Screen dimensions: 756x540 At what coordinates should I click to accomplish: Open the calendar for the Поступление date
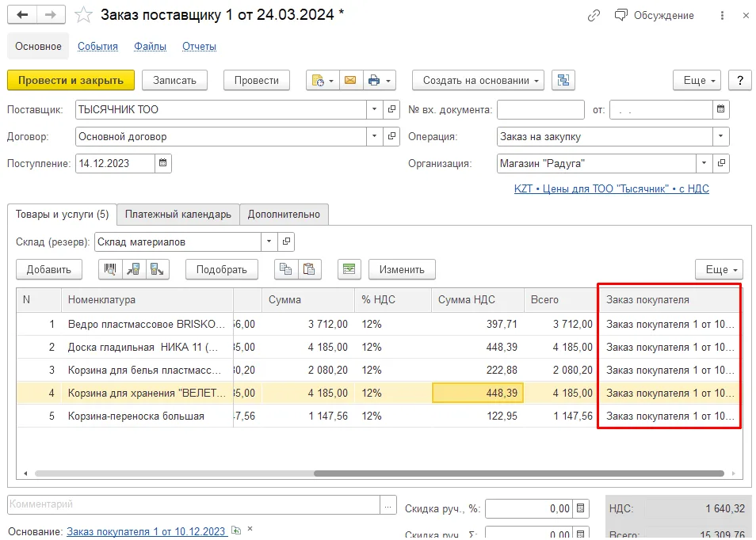[163, 163]
